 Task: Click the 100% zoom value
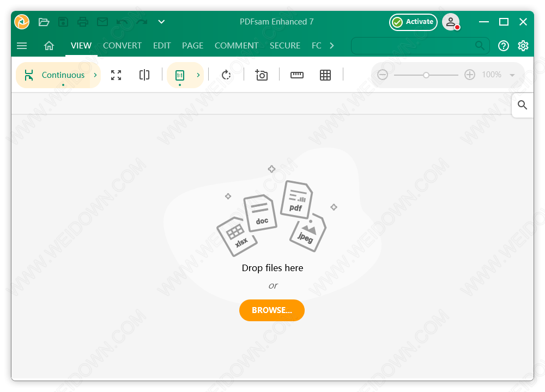tap(492, 75)
